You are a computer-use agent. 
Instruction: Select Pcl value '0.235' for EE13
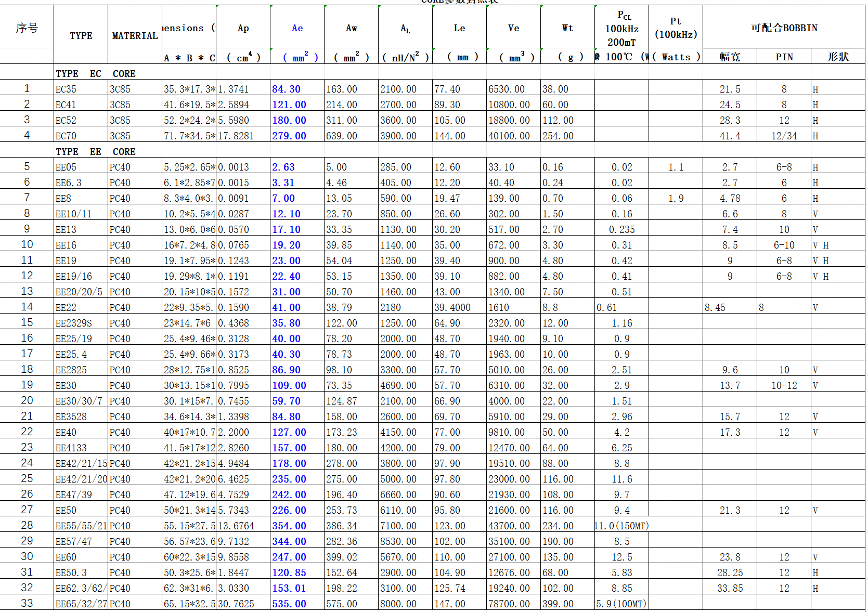coord(621,229)
